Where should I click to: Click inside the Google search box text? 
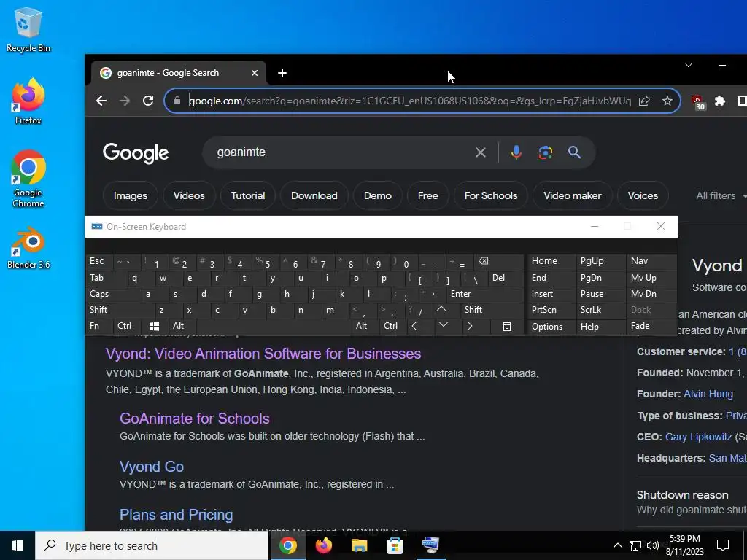(241, 152)
